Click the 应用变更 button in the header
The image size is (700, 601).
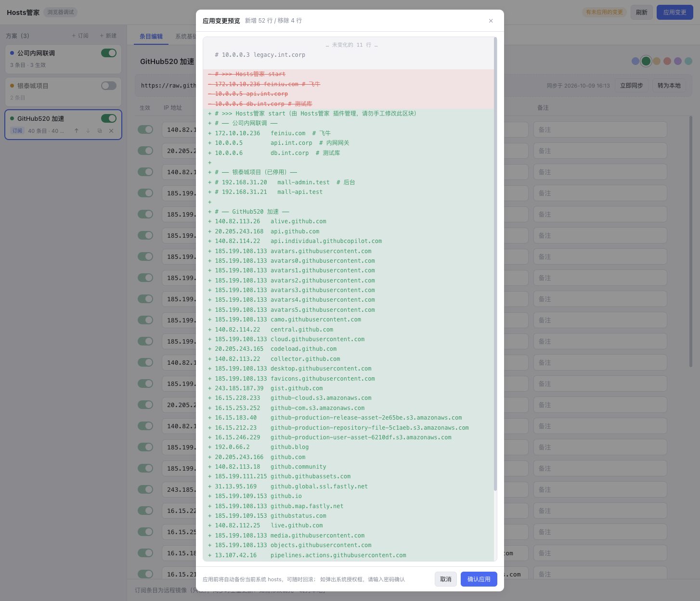pyautogui.click(x=675, y=13)
